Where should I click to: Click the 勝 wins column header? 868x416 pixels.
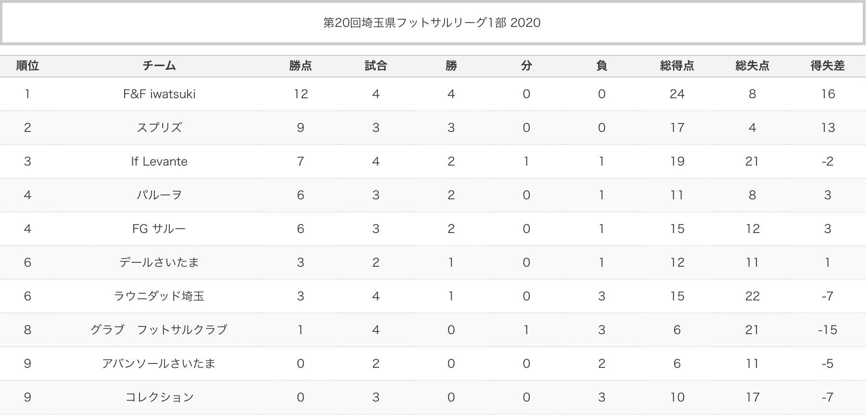[451, 66]
